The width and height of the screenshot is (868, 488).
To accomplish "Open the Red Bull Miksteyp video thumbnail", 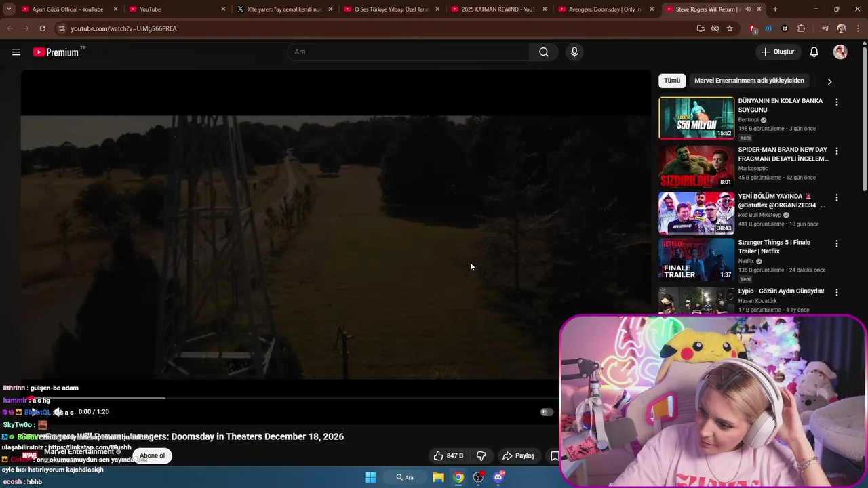I will tap(696, 213).
